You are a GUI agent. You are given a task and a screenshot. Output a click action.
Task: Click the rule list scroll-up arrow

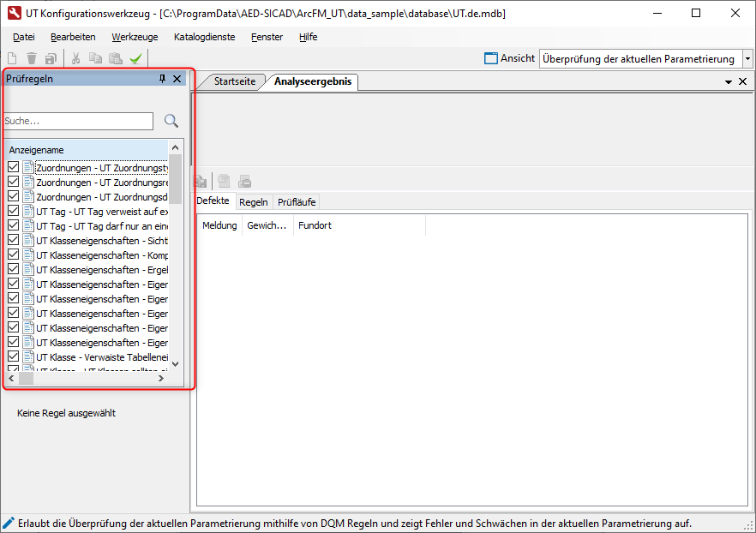coord(175,147)
